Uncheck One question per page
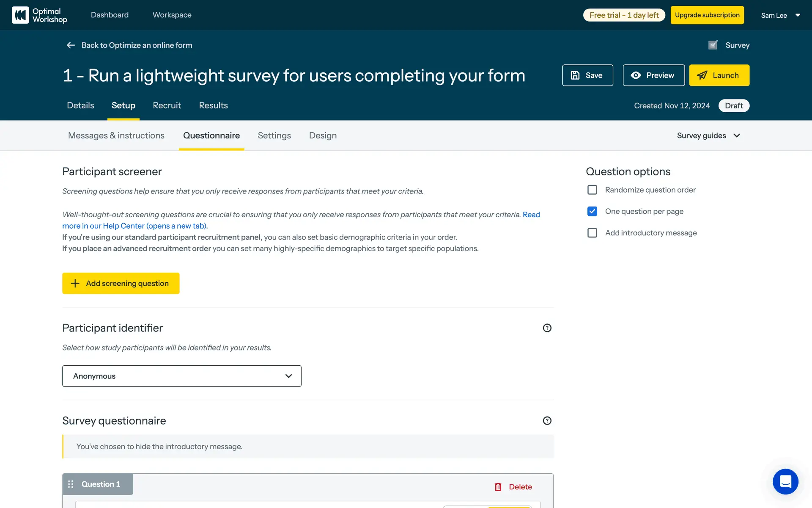Image resolution: width=812 pixels, height=508 pixels. [592, 211]
